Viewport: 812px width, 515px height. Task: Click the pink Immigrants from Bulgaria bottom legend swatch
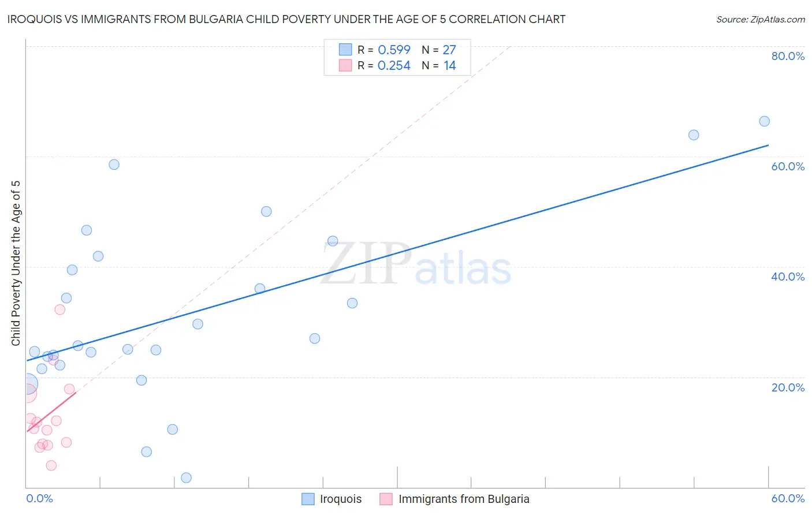[386, 499]
